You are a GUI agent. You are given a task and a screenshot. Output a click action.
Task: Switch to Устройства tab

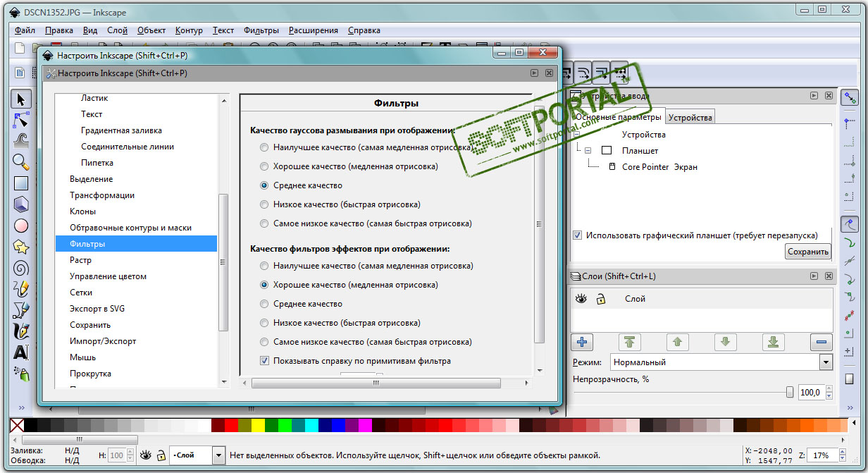pos(690,118)
